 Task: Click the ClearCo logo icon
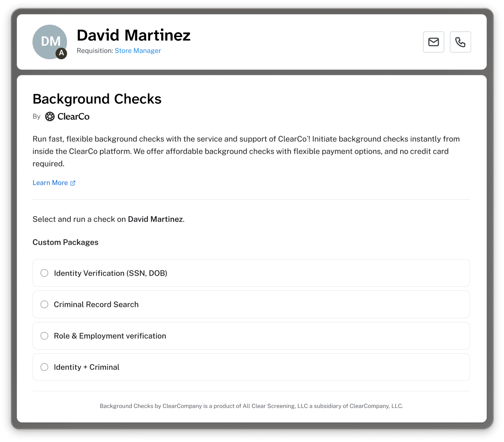(49, 116)
